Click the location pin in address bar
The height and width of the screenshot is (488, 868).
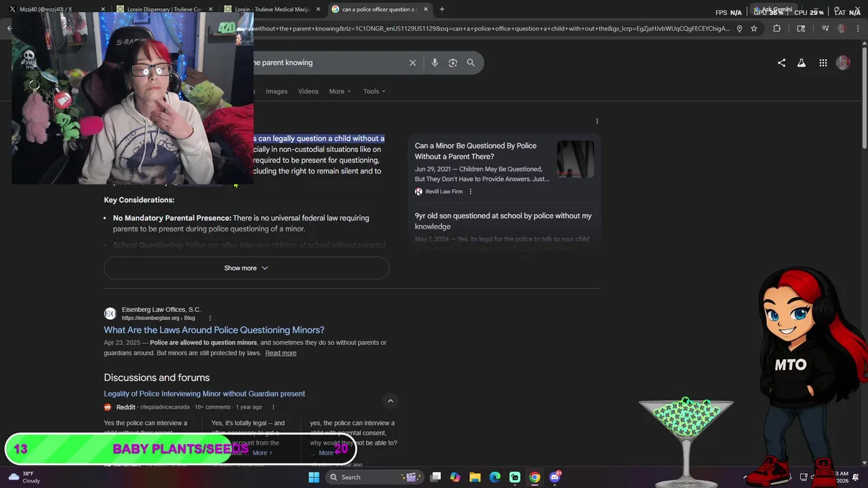739,28
